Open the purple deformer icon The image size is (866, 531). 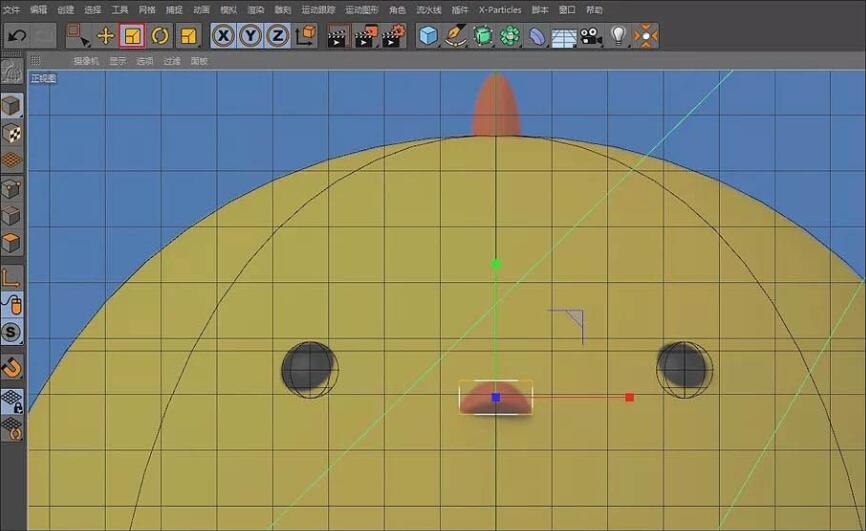point(537,36)
